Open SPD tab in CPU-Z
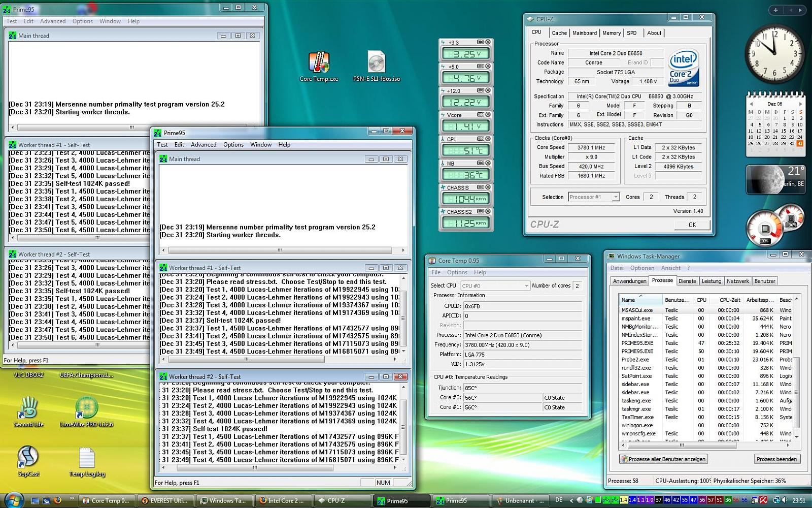The image size is (812, 508). coord(632,33)
